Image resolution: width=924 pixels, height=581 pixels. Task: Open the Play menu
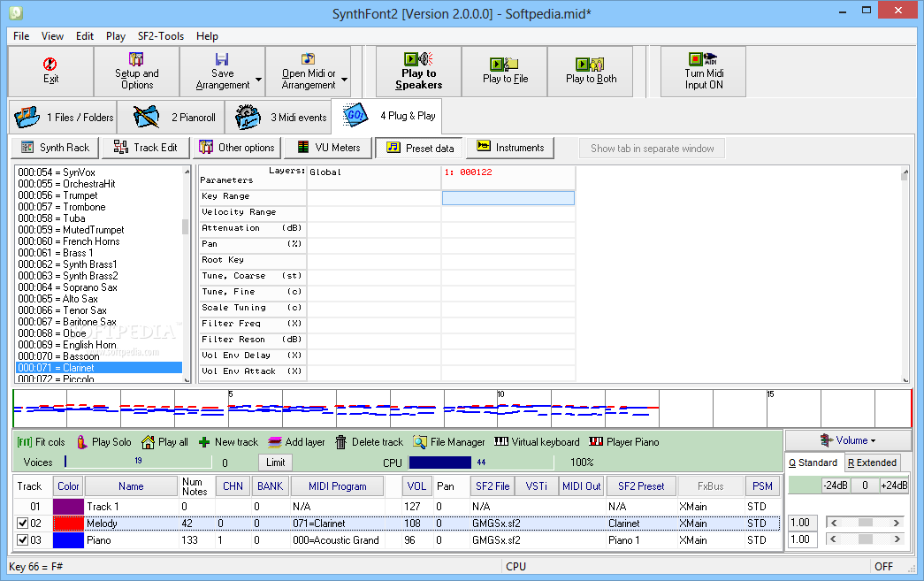(116, 36)
